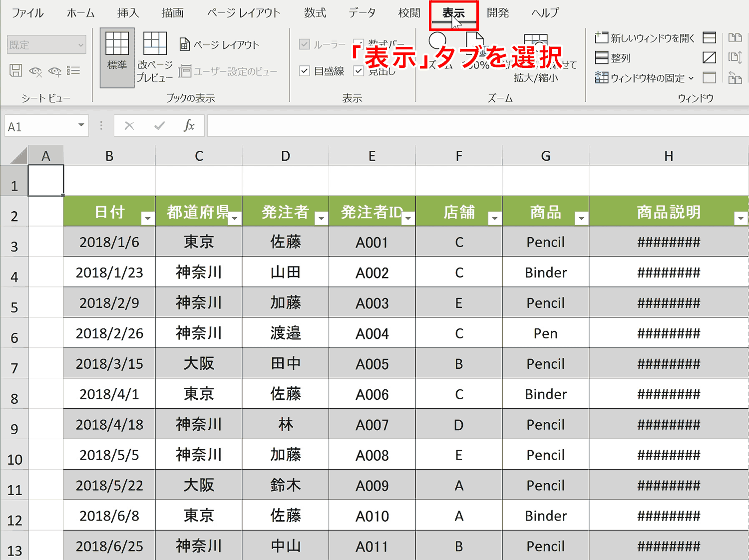
Task: Open the ヘルプ tab
Action: (545, 13)
